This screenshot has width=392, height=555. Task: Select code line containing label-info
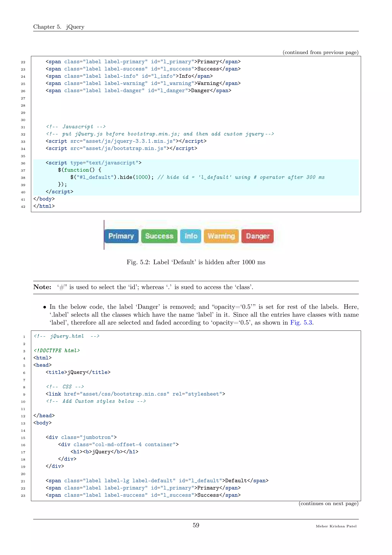point(129,76)
